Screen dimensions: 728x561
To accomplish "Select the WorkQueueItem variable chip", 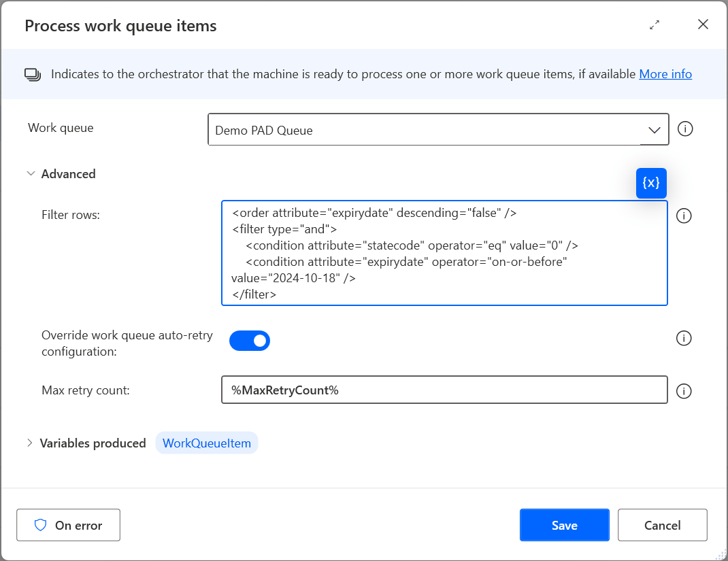I will coord(207,443).
